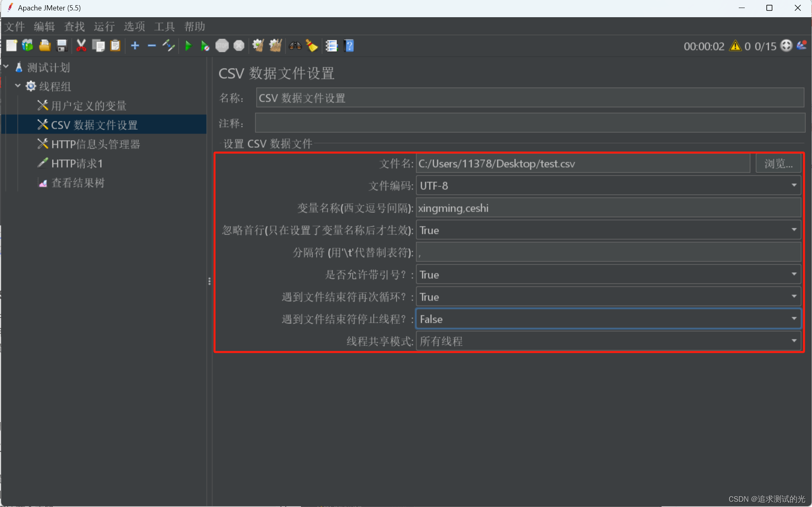Clear results with the single broom icon

258,46
